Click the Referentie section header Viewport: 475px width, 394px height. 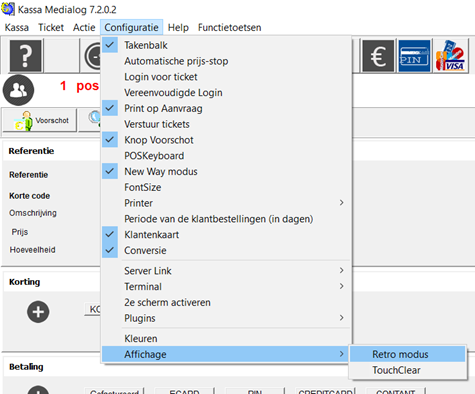(x=31, y=151)
